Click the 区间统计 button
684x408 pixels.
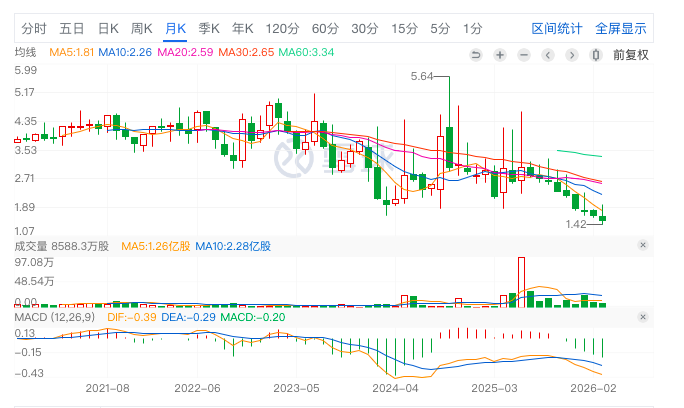point(558,28)
